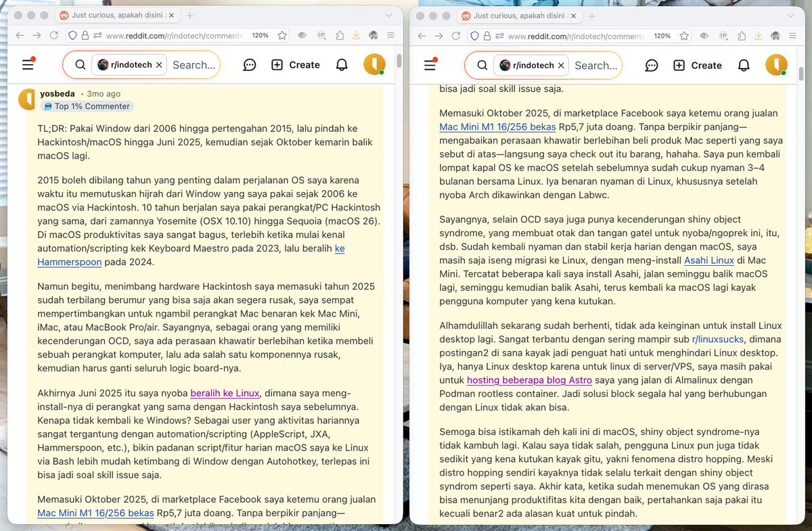Show downloads in the right browser window
Viewport: 812px width, 531px height.
tap(759, 35)
